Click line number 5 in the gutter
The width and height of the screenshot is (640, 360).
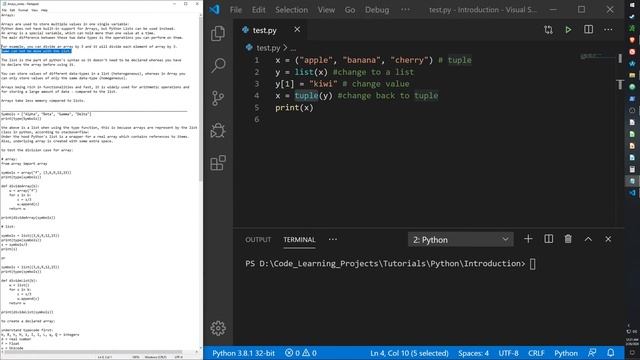point(257,107)
